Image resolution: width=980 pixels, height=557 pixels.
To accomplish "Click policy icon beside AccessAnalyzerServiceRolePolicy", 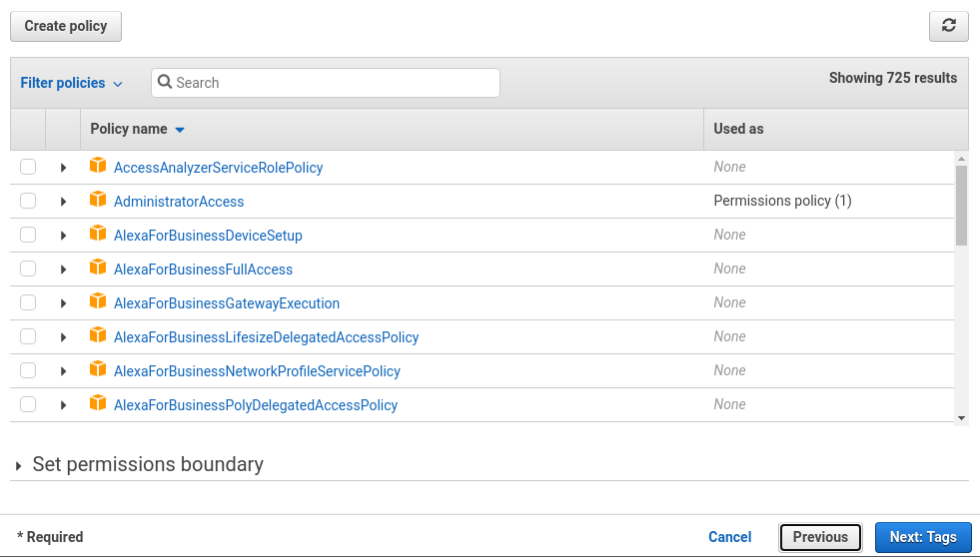I will click(x=98, y=166).
